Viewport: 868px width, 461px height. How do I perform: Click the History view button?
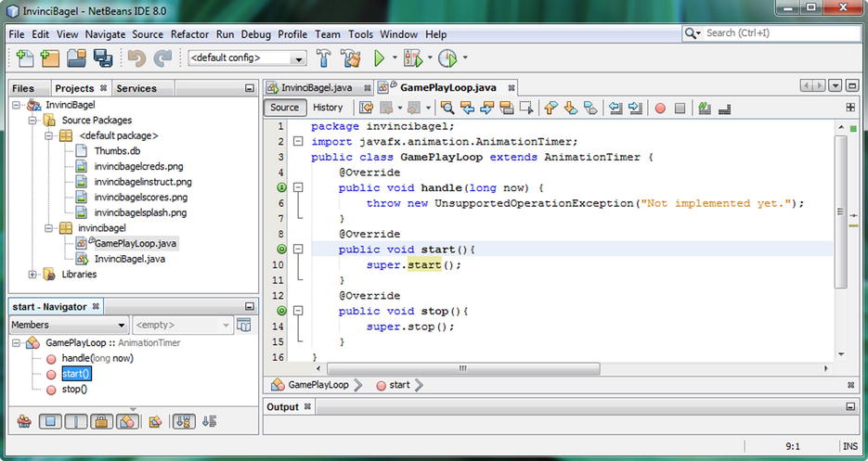[328, 108]
